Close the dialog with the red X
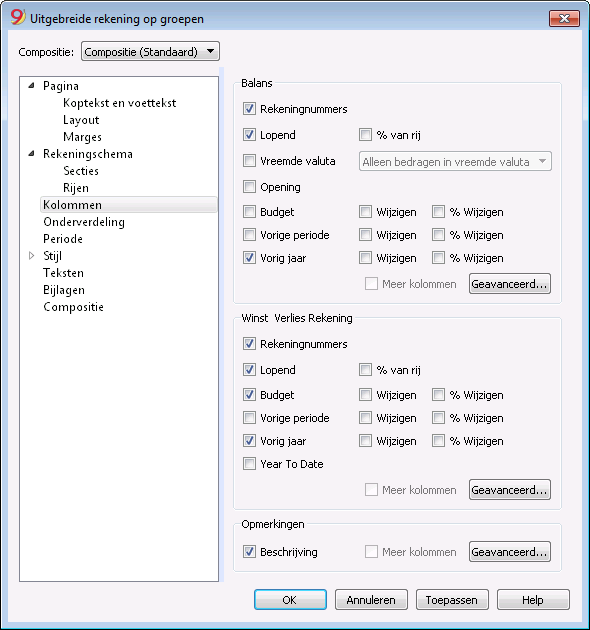 click(x=564, y=18)
